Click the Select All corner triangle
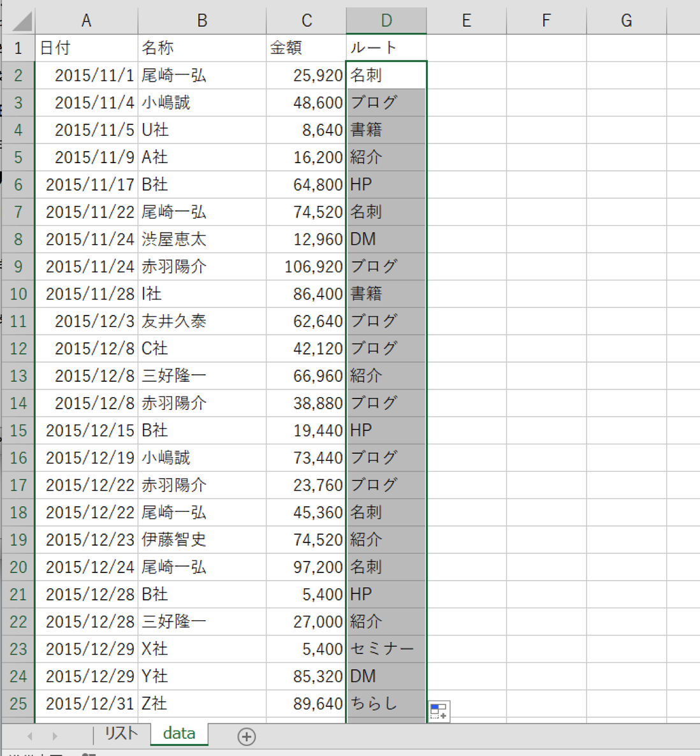The image size is (700, 756). (x=21, y=21)
